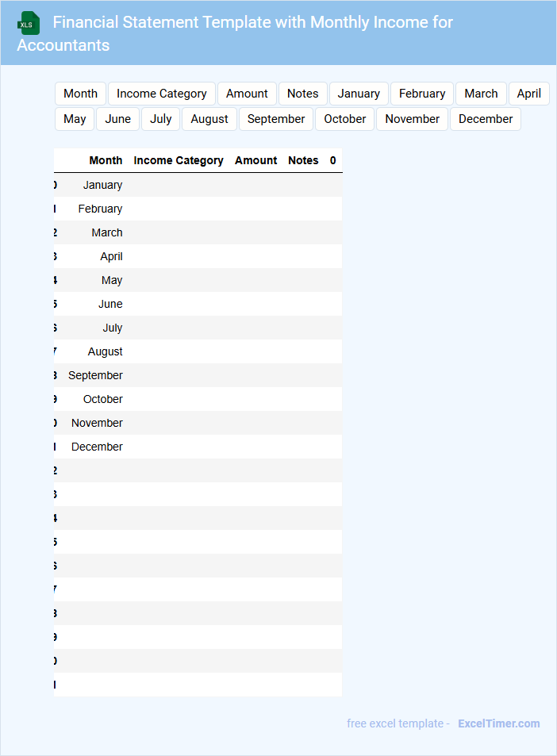Select the September cell in the table
557x756 pixels.
tap(95, 375)
